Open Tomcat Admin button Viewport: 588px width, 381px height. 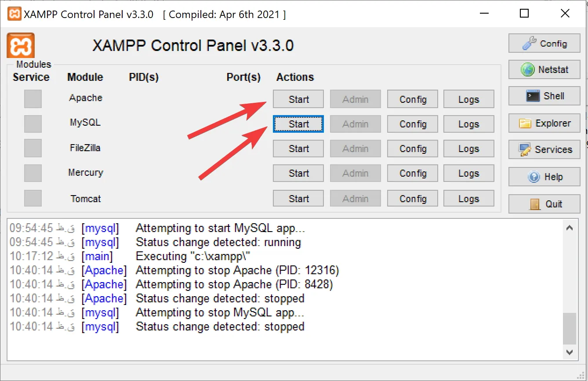click(355, 199)
